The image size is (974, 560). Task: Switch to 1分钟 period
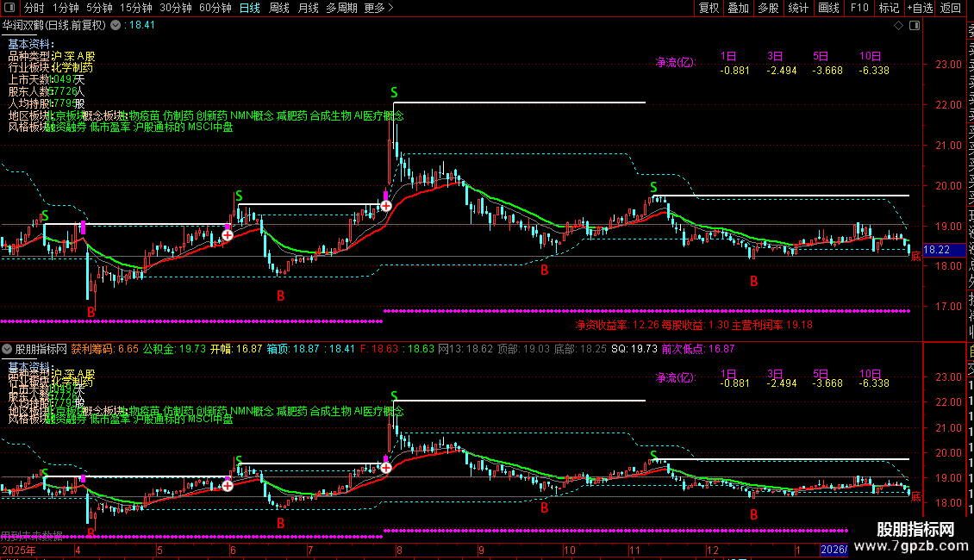(x=66, y=8)
